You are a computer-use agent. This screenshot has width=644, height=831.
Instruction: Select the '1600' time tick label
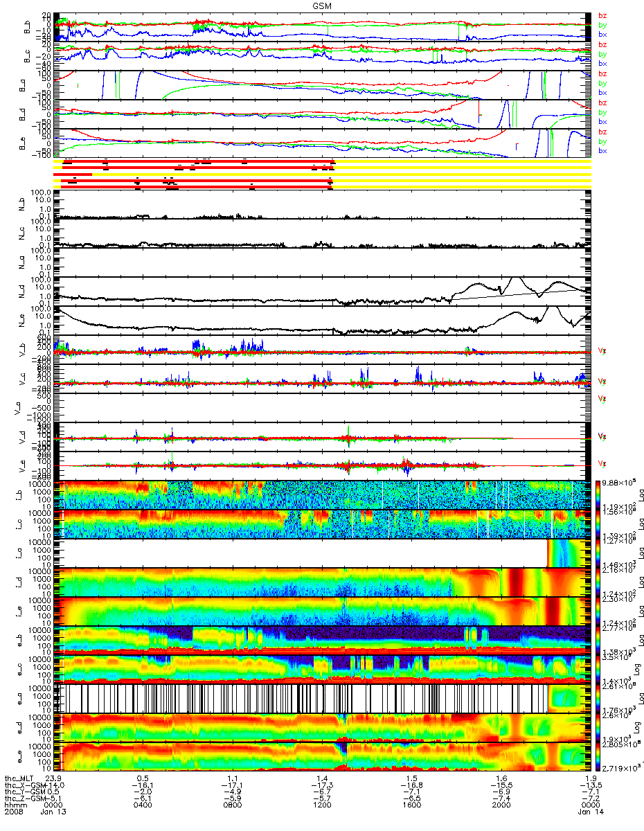(411, 806)
